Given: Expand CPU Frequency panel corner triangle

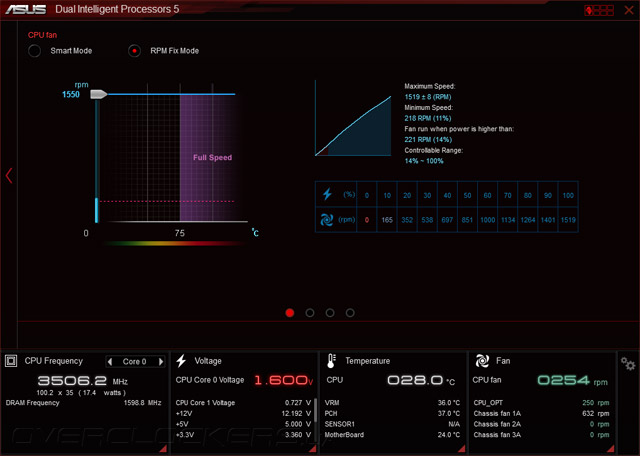Looking at the screenshot, I should 163,449.
